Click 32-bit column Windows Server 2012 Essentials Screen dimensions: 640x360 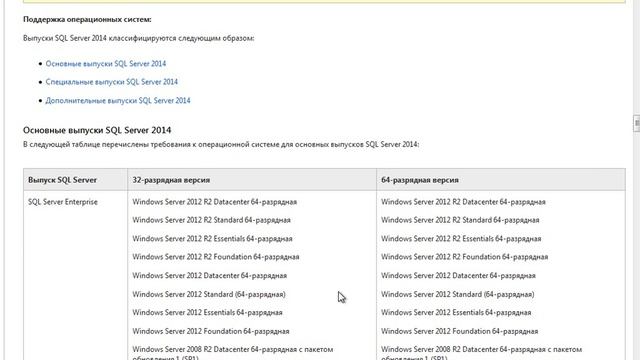click(207, 313)
